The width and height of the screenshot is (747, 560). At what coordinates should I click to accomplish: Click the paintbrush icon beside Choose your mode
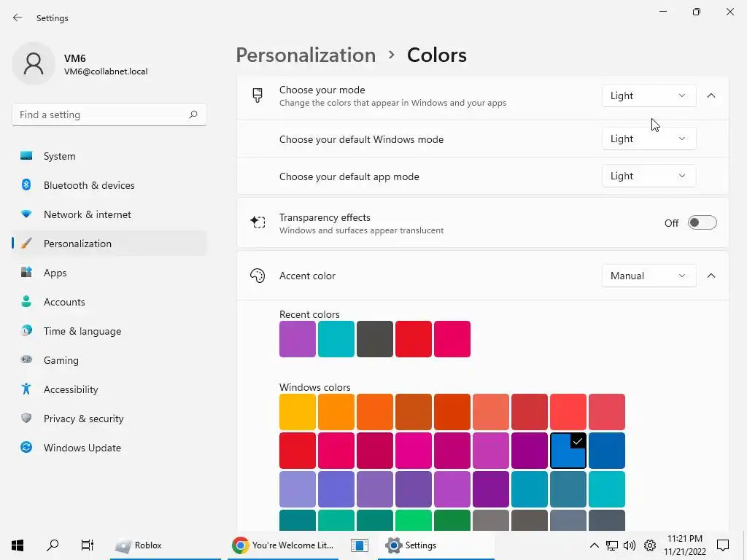pyautogui.click(x=258, y=96)
